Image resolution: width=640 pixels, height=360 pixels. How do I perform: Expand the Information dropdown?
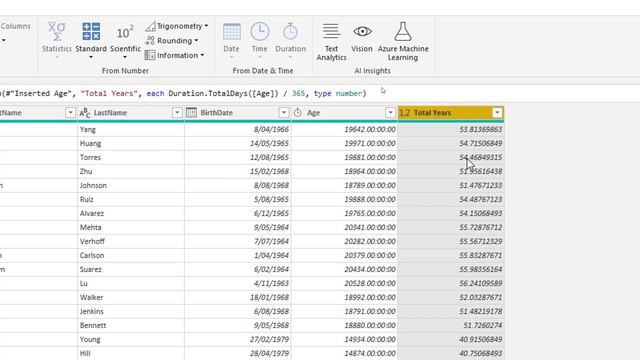tap(175, 55)
